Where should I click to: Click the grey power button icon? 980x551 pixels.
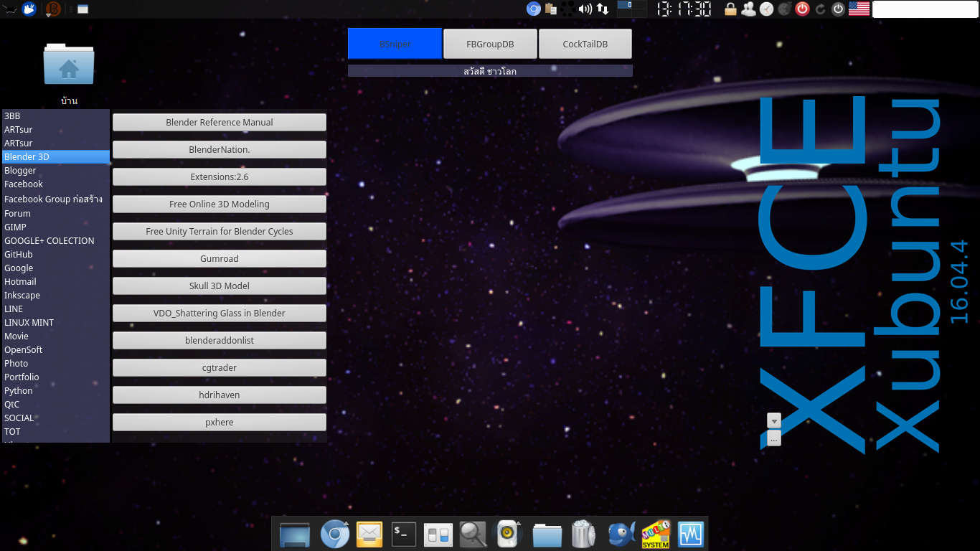click(838, 9)
